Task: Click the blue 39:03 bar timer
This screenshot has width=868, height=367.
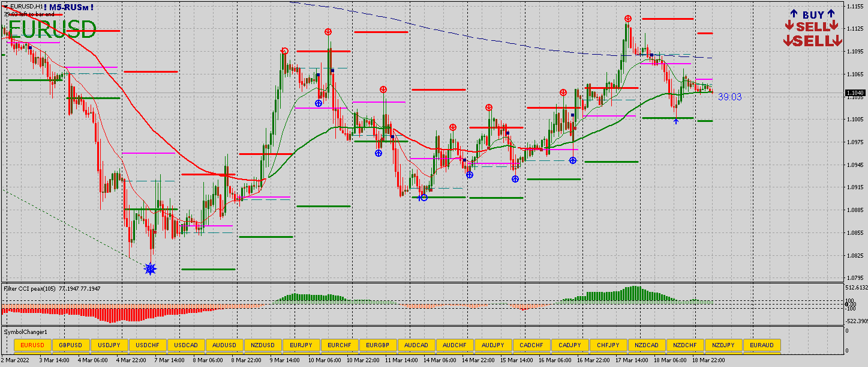Action: pos(729,97)
